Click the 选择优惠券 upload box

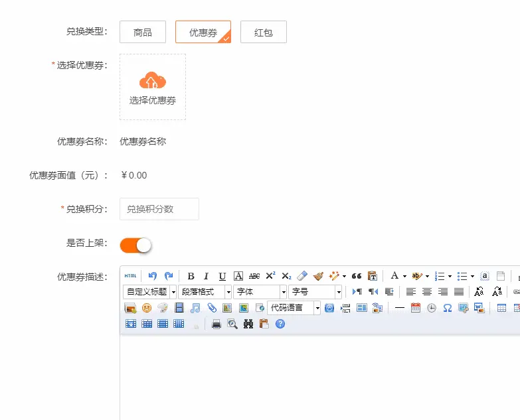[153, 87]
